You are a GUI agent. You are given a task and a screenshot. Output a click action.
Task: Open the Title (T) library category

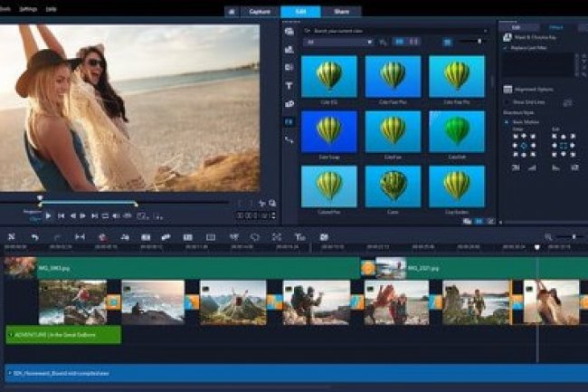tap(289, 85)
